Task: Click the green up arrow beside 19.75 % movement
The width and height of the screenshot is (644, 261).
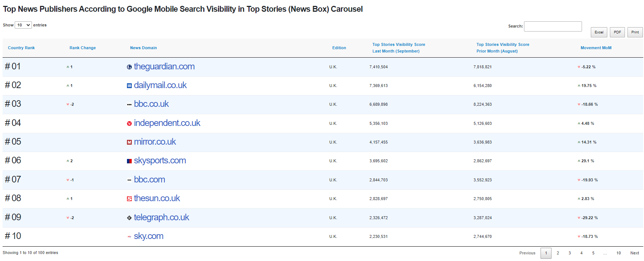Action: click(579, 86)
